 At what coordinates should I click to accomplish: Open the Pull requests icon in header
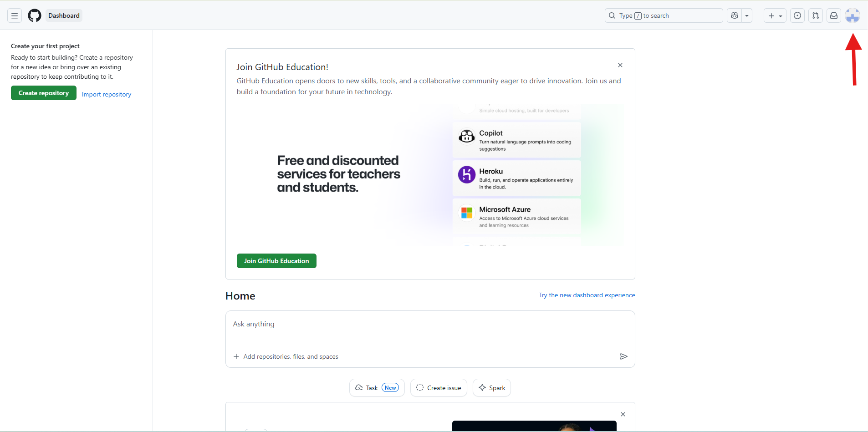point(816,15)
